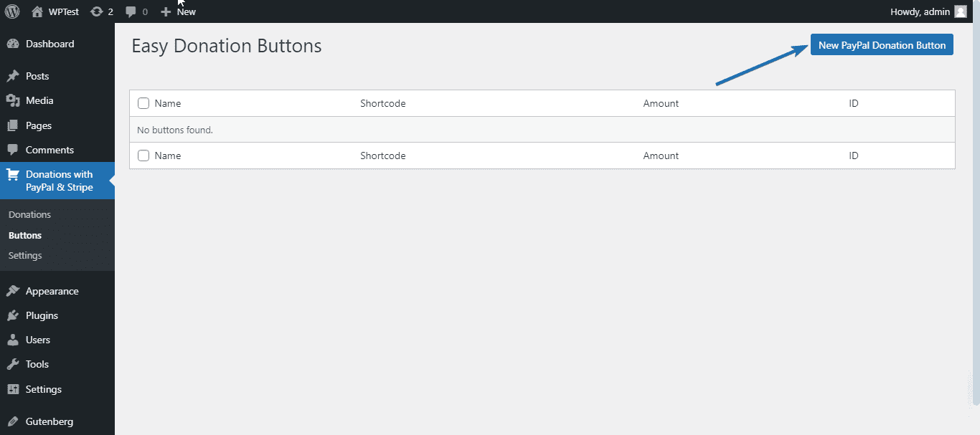The width and height of the screenshot is (980, 435).
Task: Open the WPTest home icon
Action: [x=37, y=11]
